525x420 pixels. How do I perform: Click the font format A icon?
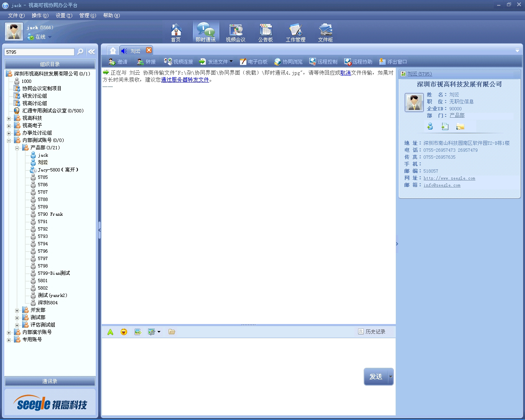pos(110,332)
